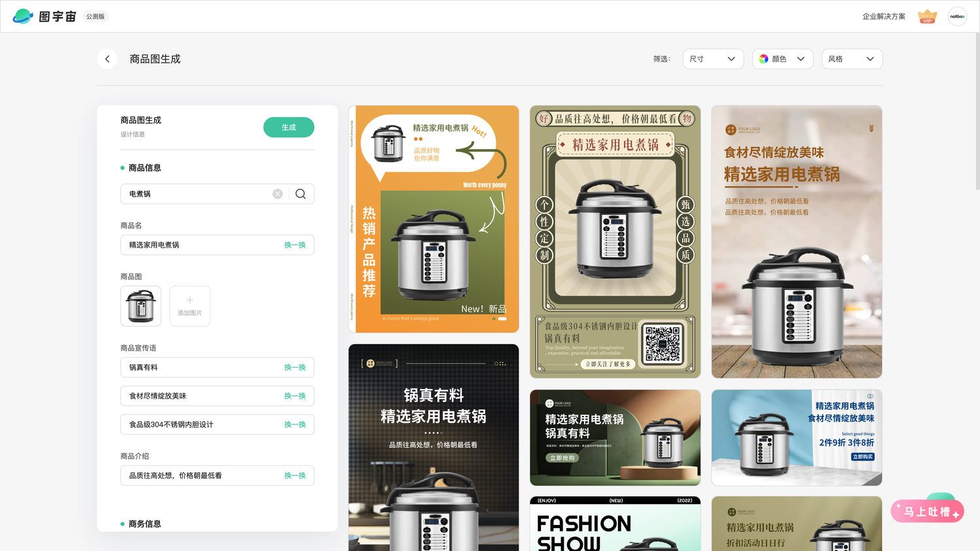Click the plus 添加图片 tile

[x=189, y=306]
